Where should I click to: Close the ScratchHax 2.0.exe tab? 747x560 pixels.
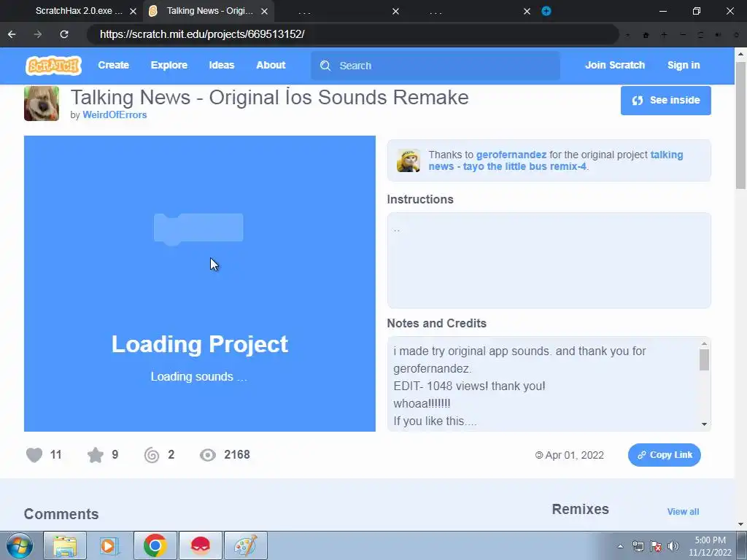(x=133, y=11)
